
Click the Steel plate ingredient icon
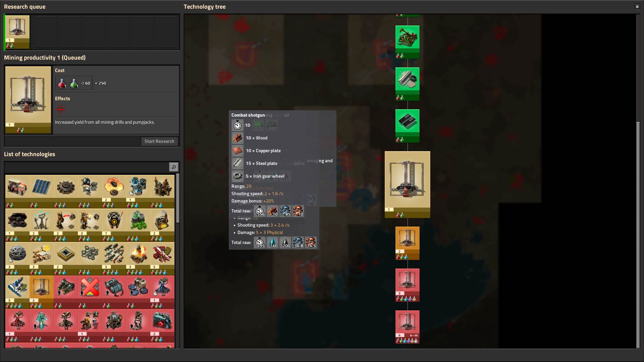(x=237, y=163)
